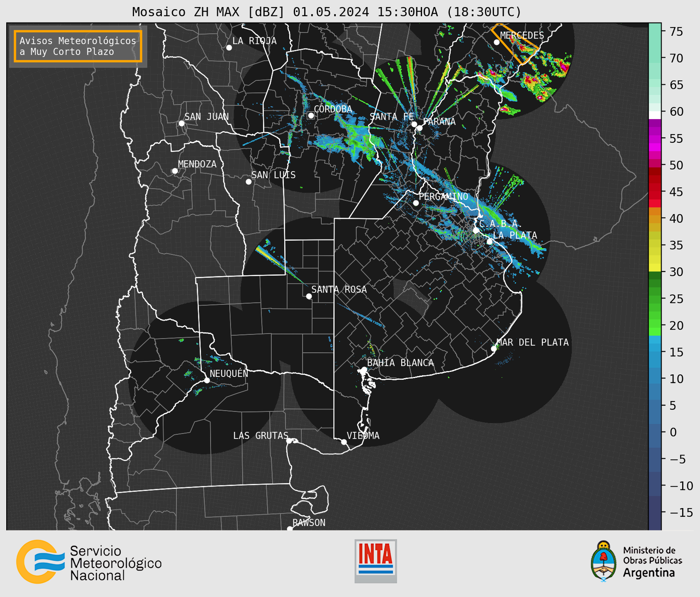The width and height of the screenshot is (700, 597).
Task: Click the Servicio Meteorológico Nacional text
Action: coord(116,563)
